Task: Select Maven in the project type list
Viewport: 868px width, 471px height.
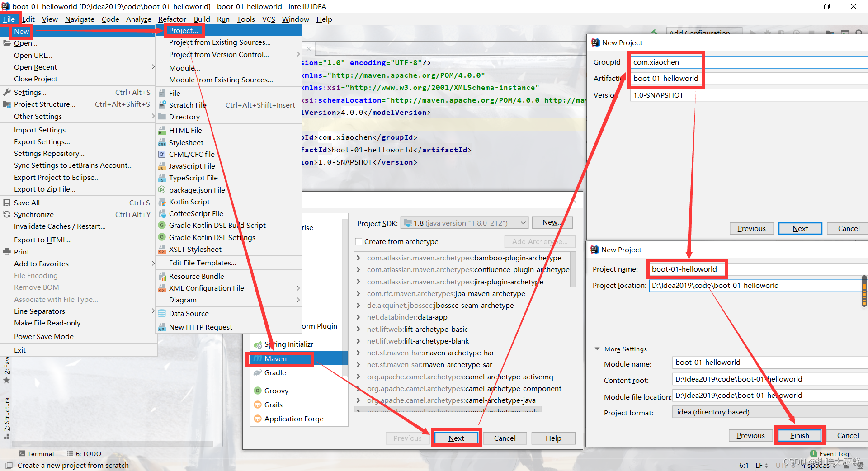Action: (298, 359)
